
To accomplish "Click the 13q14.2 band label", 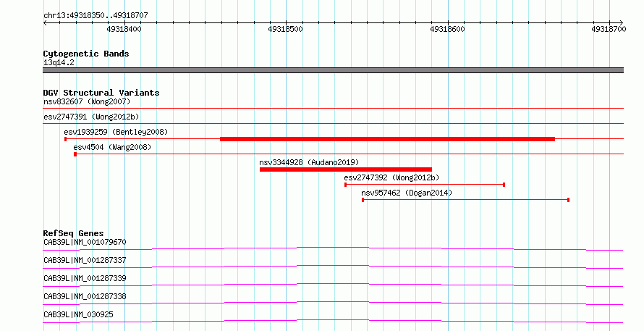I will pos(59,62).
